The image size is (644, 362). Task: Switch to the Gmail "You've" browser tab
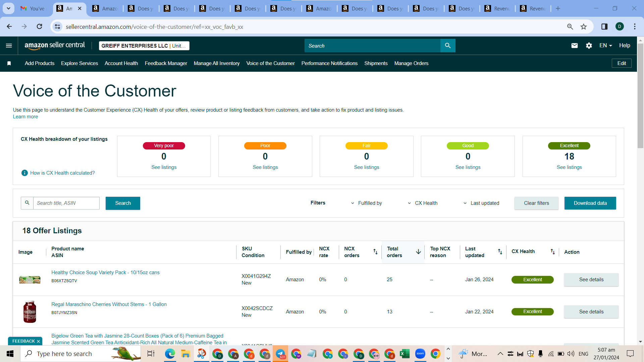(33, 8)
